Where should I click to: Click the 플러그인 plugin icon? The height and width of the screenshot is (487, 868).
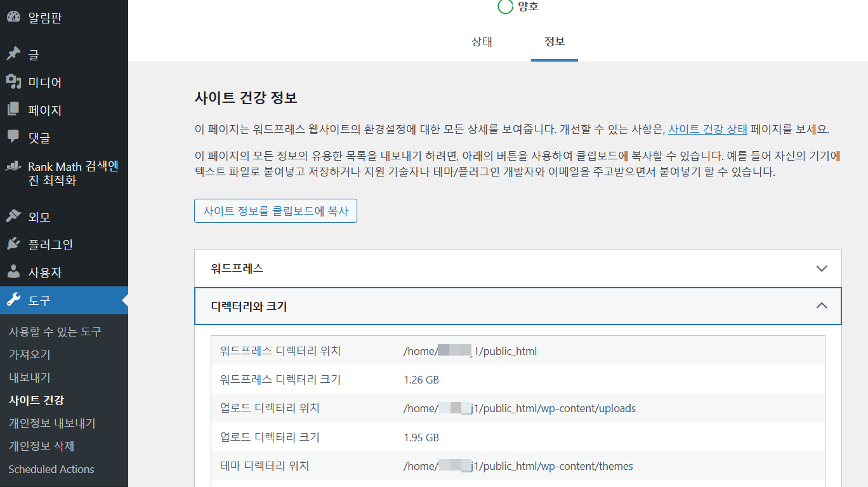(x=14, y=244)
